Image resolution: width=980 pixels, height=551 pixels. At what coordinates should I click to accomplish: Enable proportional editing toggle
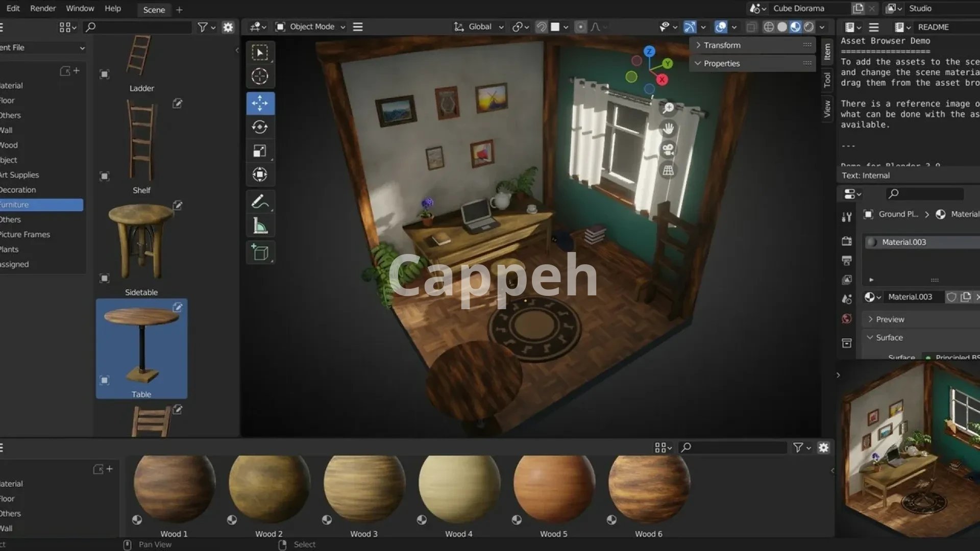580,27
